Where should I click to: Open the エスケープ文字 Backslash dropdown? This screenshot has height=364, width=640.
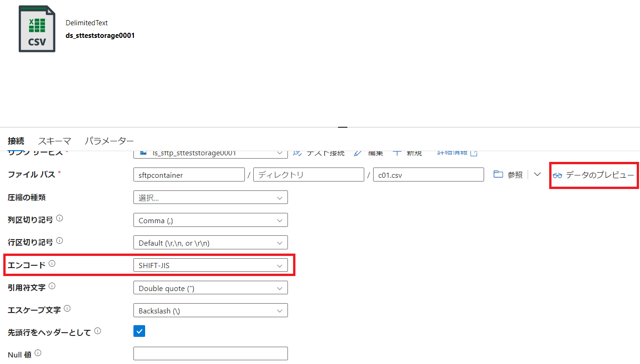tap(211, 311)
